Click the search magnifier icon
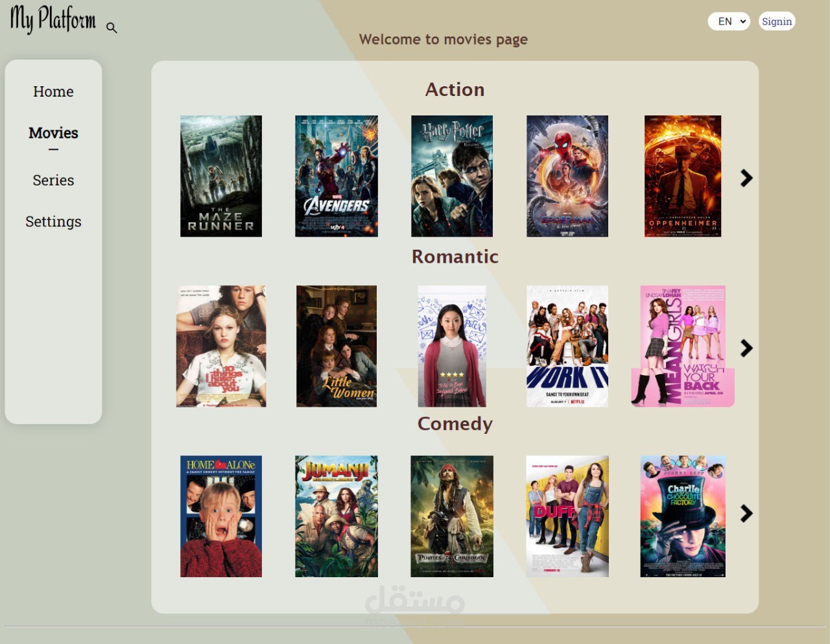This screenshot has height=644, width=830. pos(112,28)
